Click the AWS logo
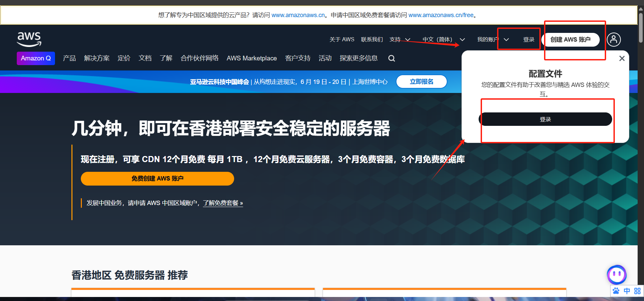 (x=29, y=39)
